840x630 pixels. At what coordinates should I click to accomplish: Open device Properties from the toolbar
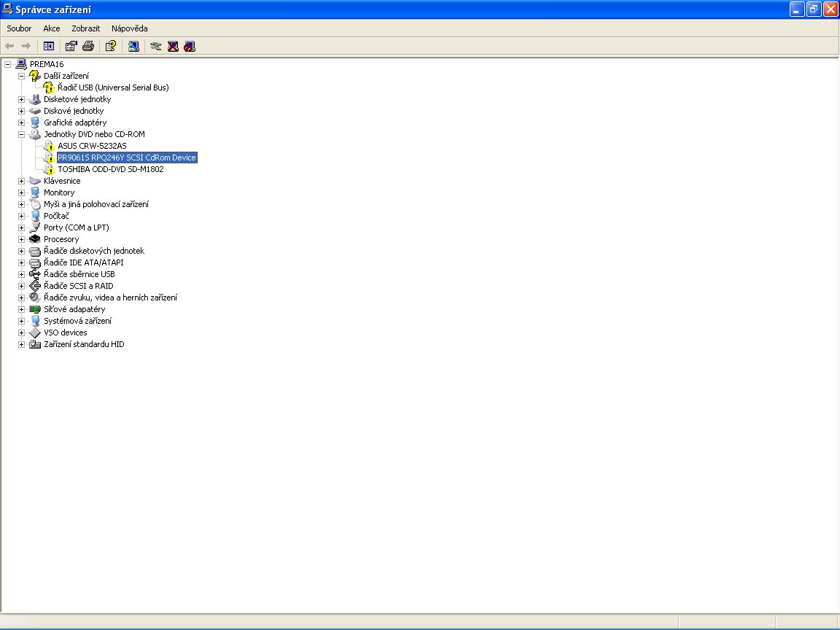pos(71,47)
